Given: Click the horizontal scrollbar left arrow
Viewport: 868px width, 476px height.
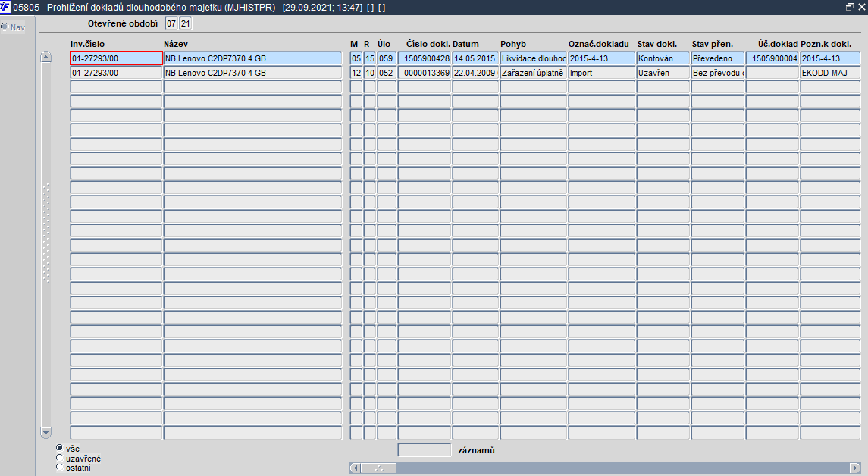Looking at the screenshot, I should point(355,468).
